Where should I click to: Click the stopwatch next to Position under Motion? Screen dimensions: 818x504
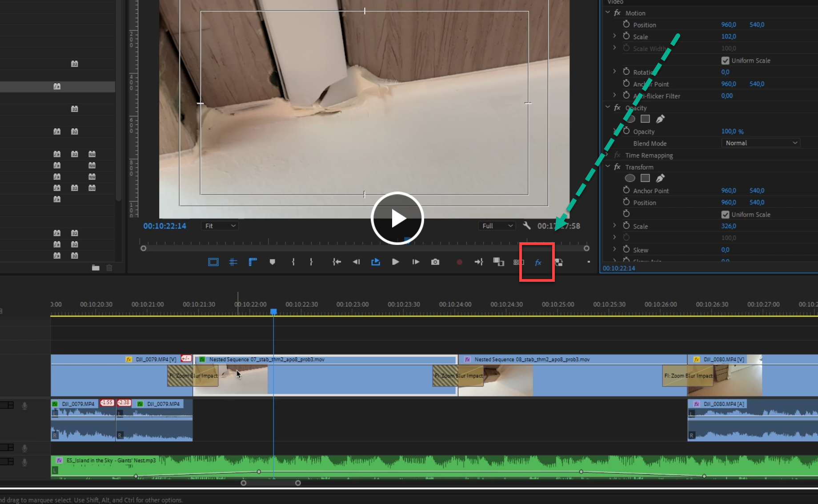626,24
